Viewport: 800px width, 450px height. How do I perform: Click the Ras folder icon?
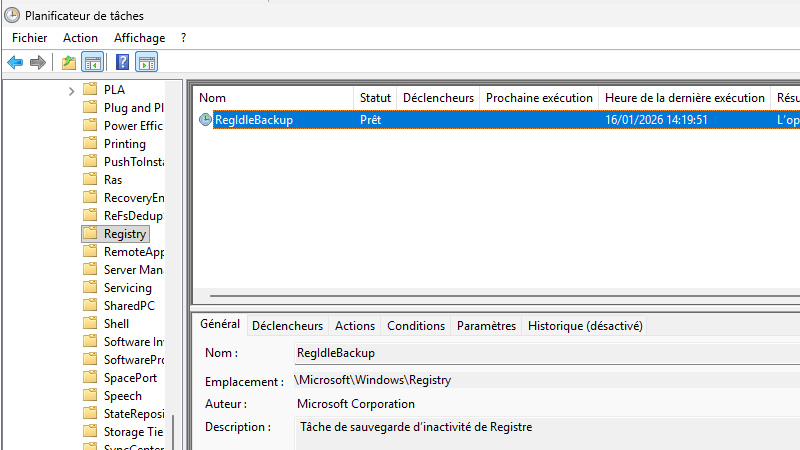pos(90,179)
